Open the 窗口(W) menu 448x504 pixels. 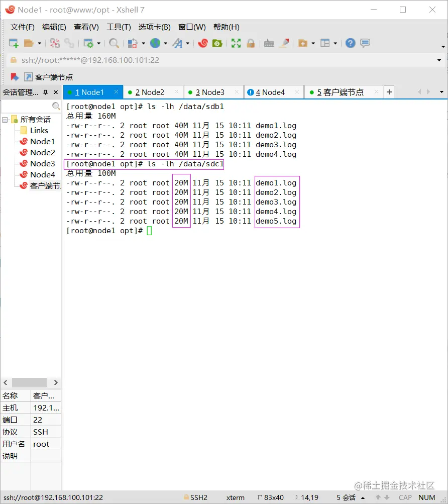click(x=192, y=27)
